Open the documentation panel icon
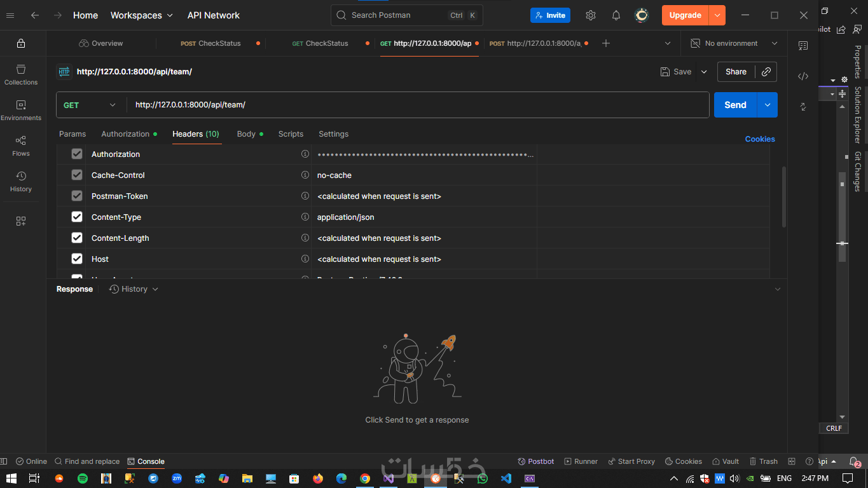Screen dimensions: 868x488 pyautogui.click(x=803, y=46)
